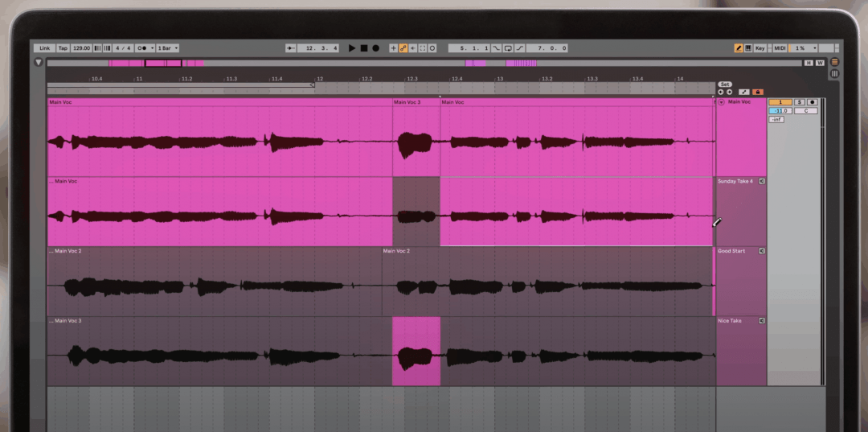Stop playback with the Stop button
This screenshot has width=868, height=432.
(x=364, y=48)
